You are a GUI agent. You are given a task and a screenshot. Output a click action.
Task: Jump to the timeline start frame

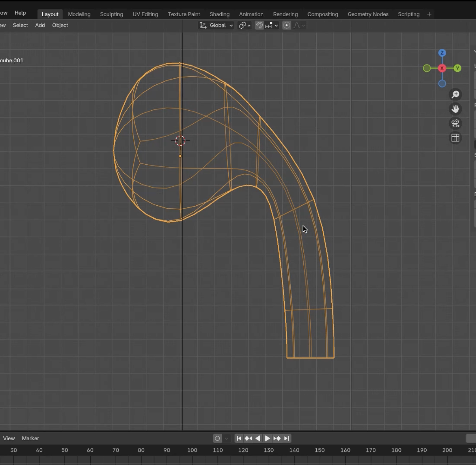pos(239,438)
